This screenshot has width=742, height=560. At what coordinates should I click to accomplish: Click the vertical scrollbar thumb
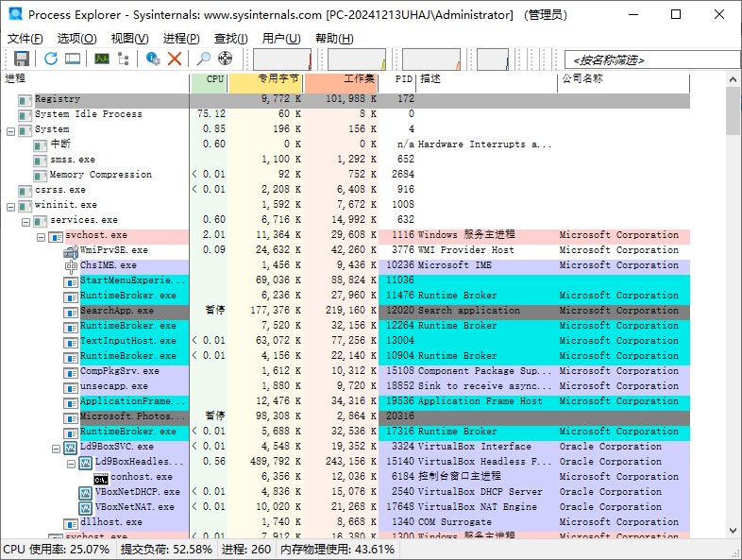point(733,110)
